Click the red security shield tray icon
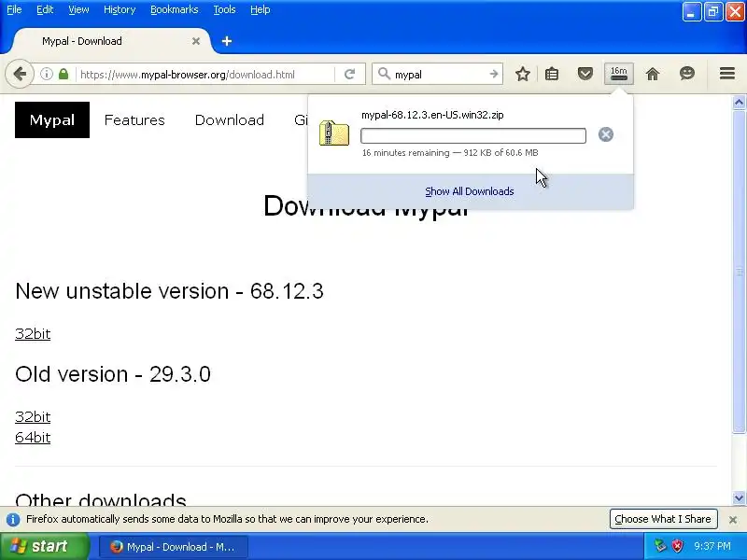This screenshot has height=560, width=747. click(x=677, y=546)
